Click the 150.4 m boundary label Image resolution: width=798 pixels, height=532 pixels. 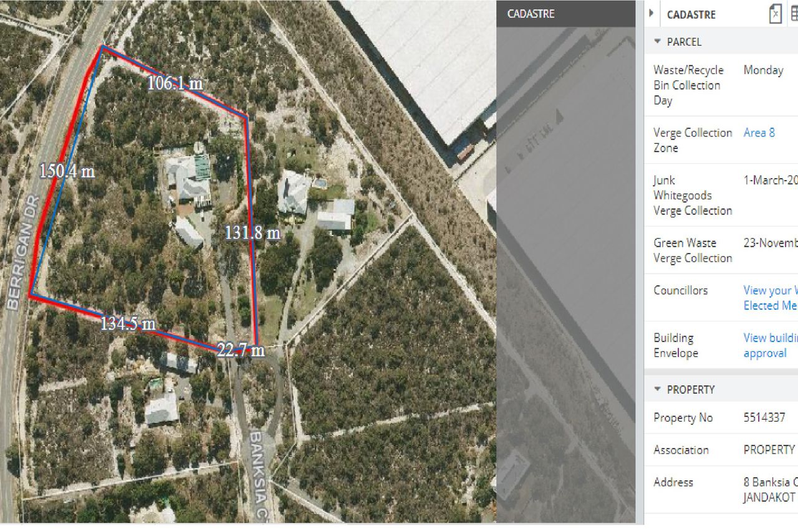coord(67,171)
